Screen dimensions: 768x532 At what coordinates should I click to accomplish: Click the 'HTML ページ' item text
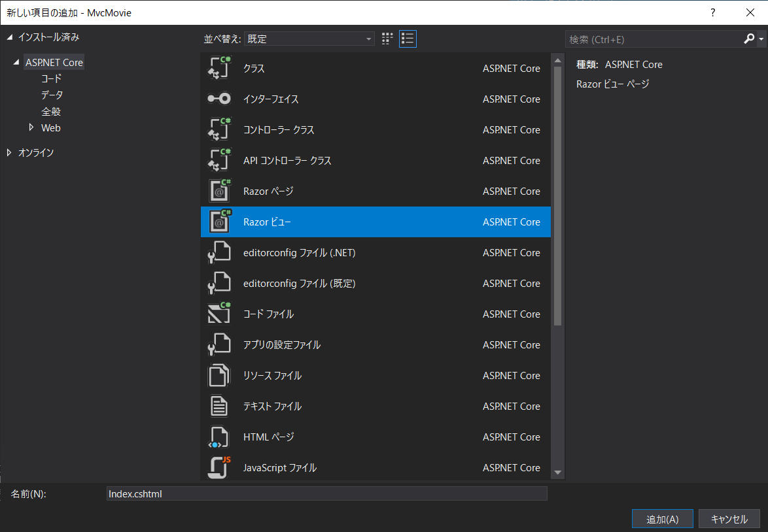coord(268,437)
